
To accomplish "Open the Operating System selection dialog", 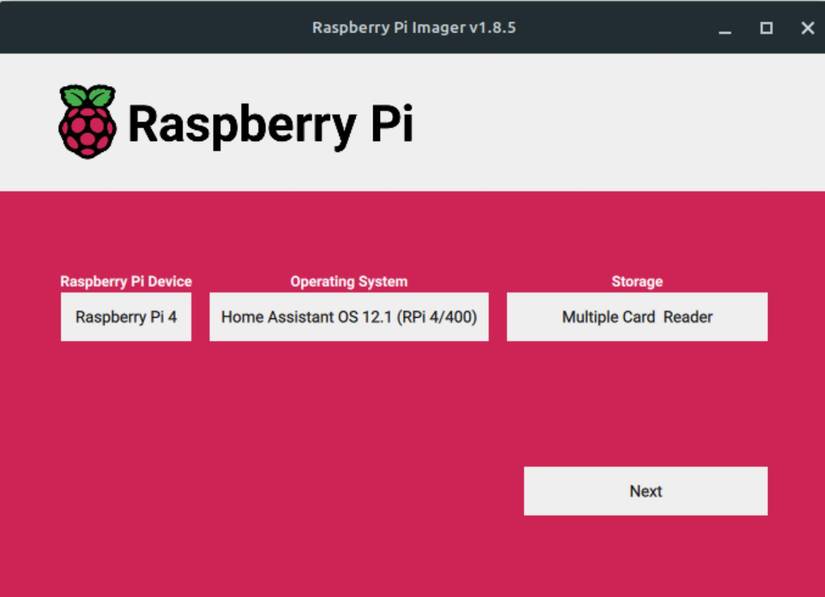I will tap(349, 316).
